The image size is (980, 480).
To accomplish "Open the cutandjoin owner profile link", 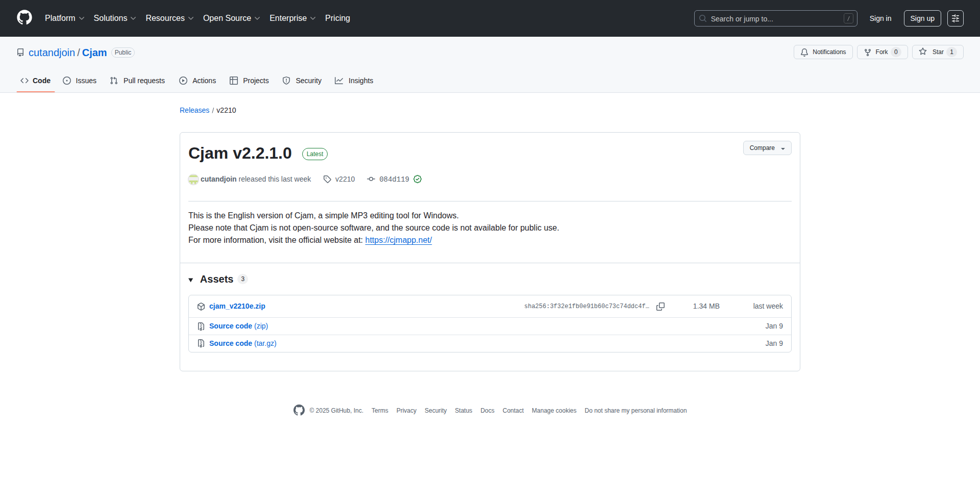I will pos(52,53).
